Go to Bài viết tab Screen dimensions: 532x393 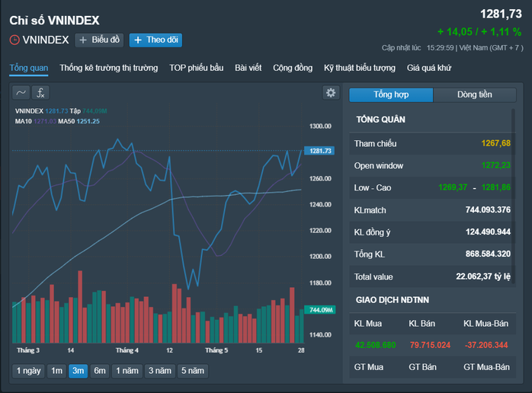[x=248, y=68]
